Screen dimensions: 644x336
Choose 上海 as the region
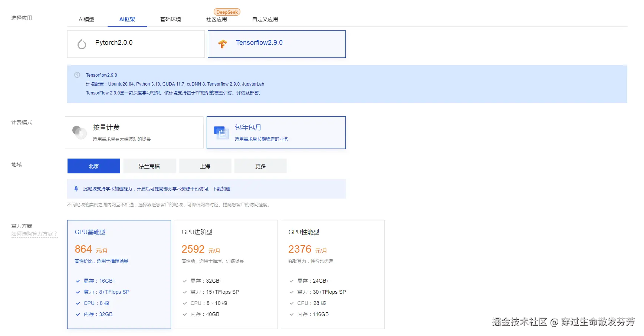pos(205,166)
